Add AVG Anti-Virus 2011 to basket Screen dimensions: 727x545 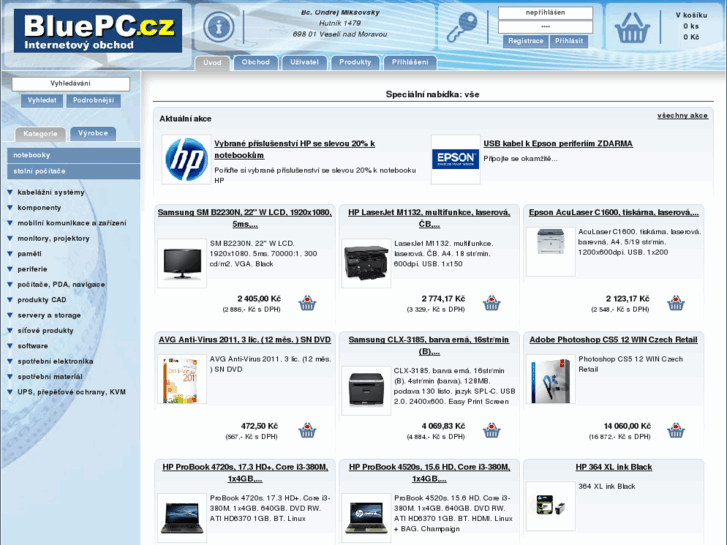pyautogui.click(x=307, y=431)
